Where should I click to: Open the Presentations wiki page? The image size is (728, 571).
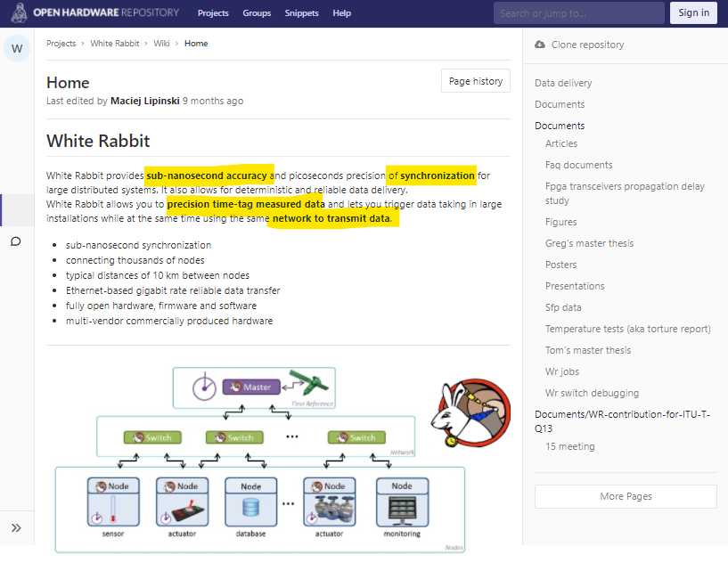[575, 286]
